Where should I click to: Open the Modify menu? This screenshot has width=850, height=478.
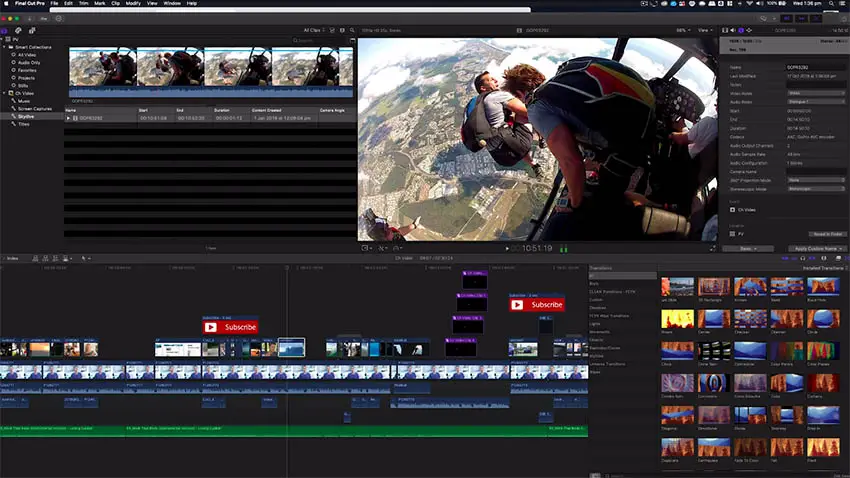click(133, 3)
